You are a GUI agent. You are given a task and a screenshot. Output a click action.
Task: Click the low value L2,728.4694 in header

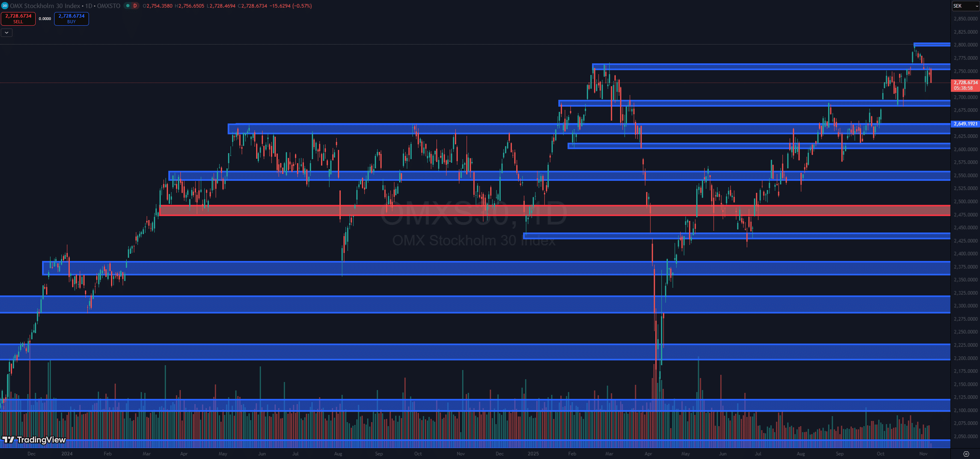pyautogui.click(x=221, y=6)
